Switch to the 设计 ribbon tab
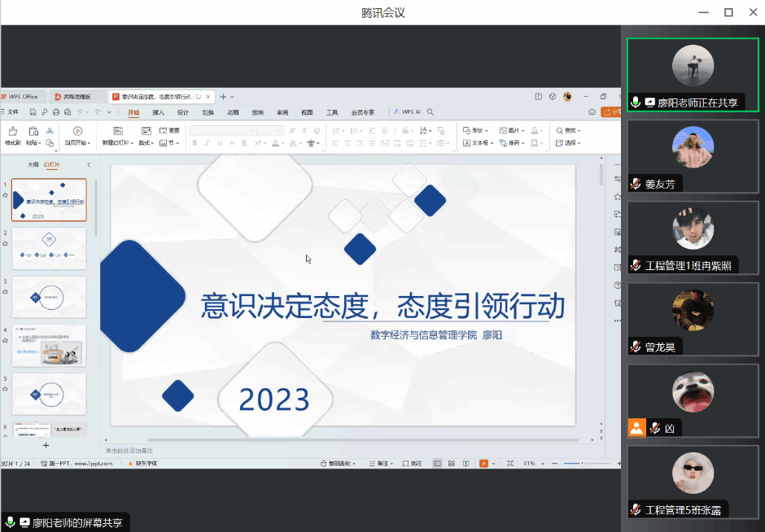This screenshot has width=765, height=532. point(183,112)
